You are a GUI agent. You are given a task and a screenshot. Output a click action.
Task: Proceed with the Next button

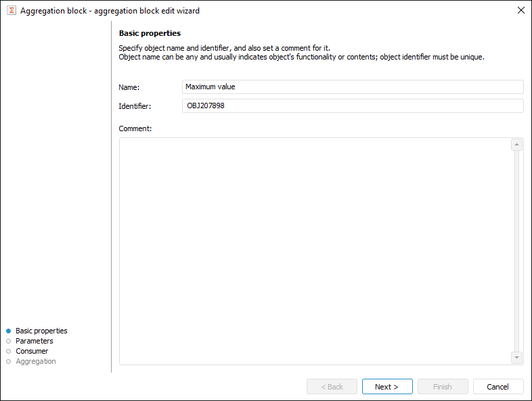pos(387,387)
